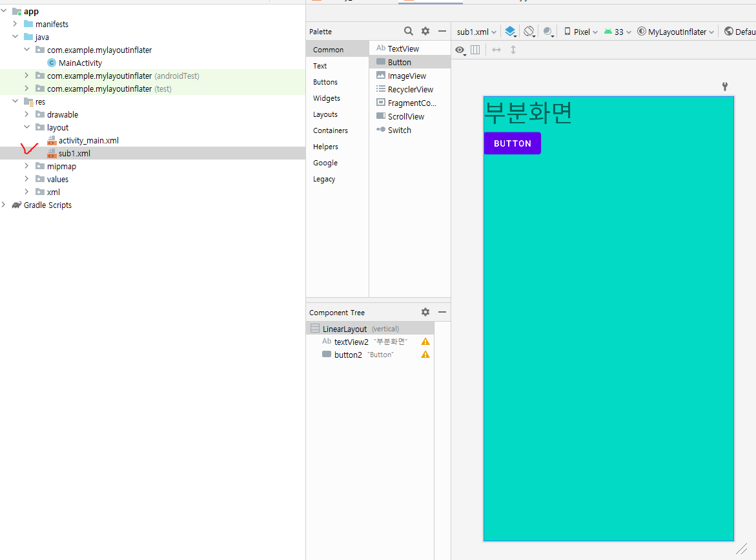Collapse the app module node
Viewport: 756px width, 560px height.
click(4, 10)
